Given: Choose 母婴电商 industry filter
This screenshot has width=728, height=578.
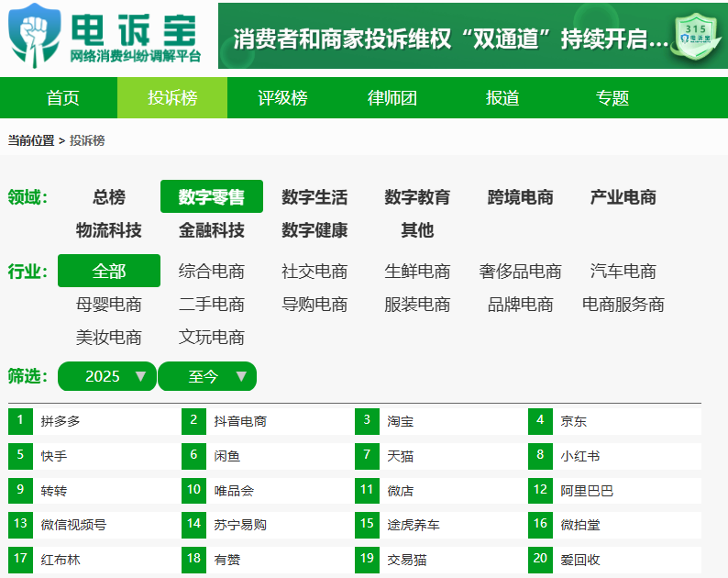Looking at the screenshot, I should click(x=108, y=305).
